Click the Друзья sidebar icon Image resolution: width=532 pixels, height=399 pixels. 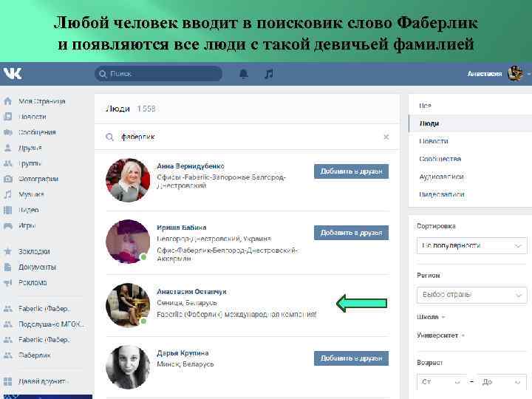(x=7, y=148)
